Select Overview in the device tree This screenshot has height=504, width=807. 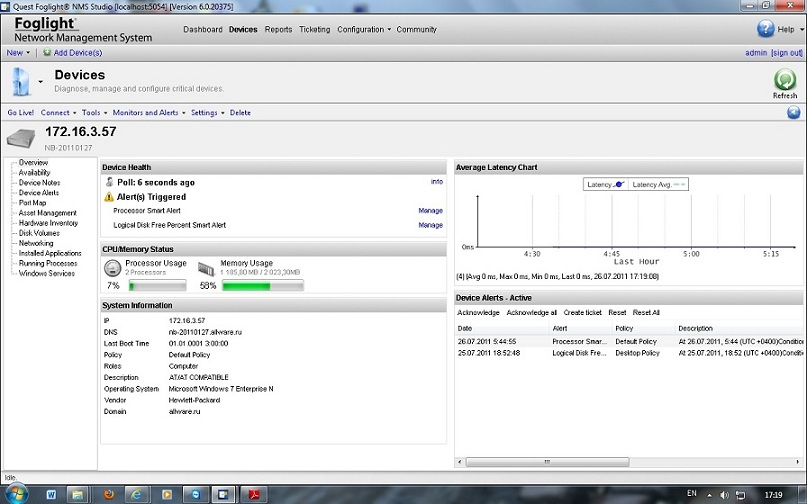(33, 162)
